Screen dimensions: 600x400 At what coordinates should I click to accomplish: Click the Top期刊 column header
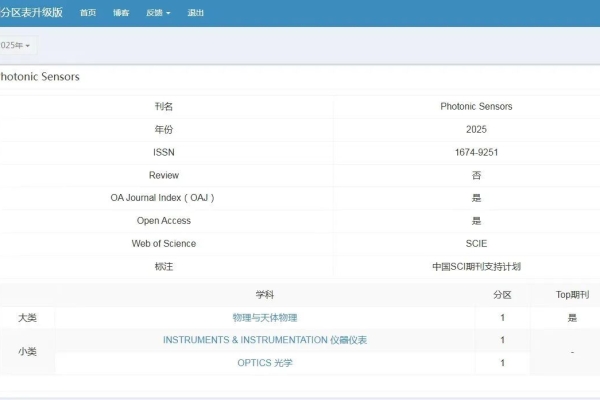[x=572, y=295]
